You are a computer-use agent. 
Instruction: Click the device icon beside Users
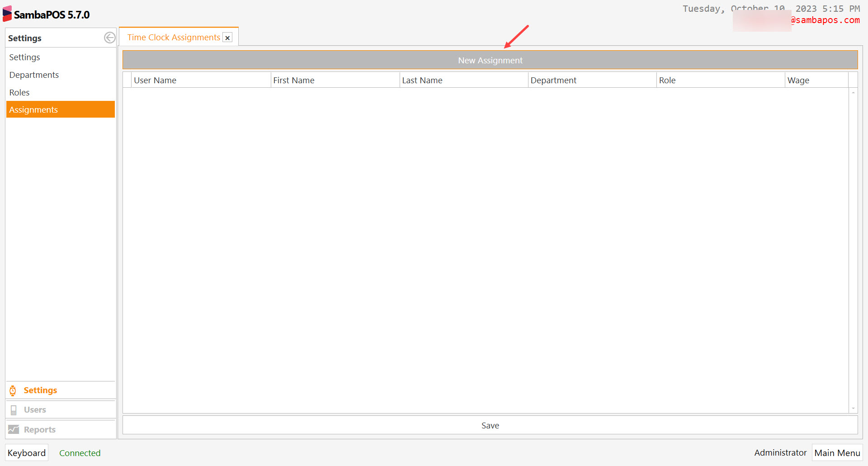pos(14,410)
